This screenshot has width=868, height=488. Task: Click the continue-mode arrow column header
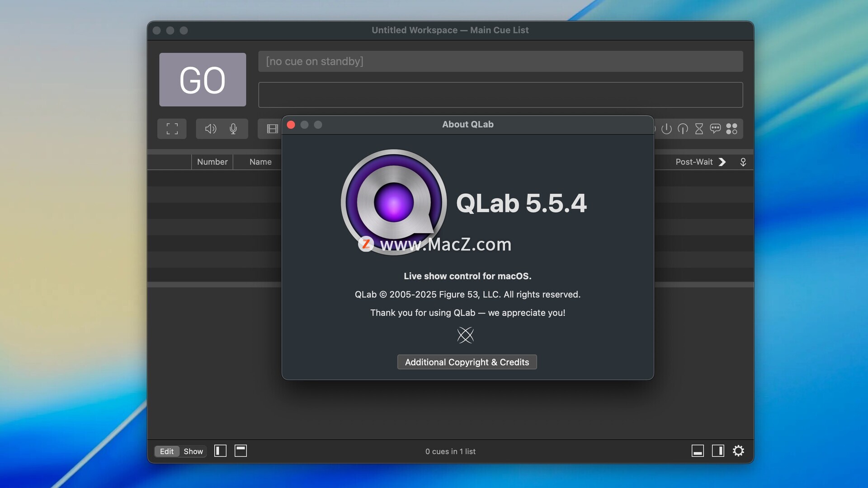(722, 162)
